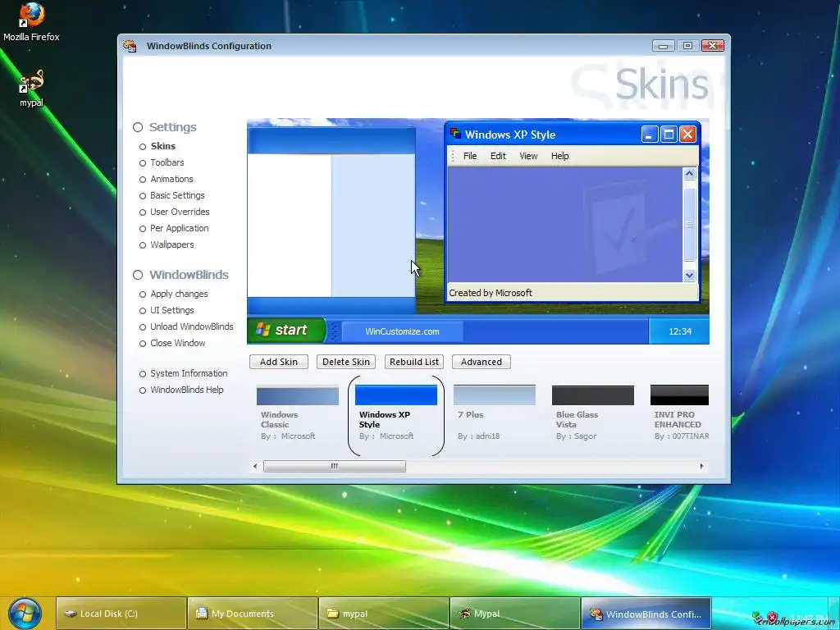The image size is (840, 630).
Task: Click WindowBlinds Configuration title bar icon
Action: [x=130, y=46]
